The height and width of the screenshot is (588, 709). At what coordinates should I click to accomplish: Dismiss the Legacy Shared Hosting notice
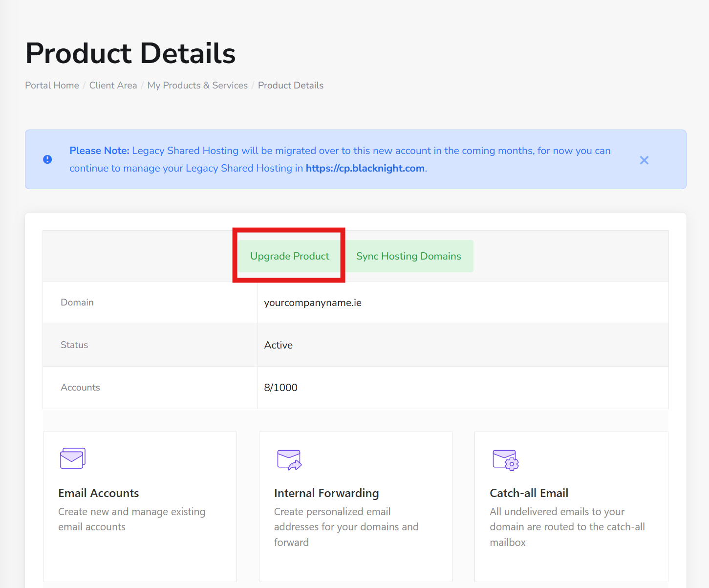coord(644,160)
